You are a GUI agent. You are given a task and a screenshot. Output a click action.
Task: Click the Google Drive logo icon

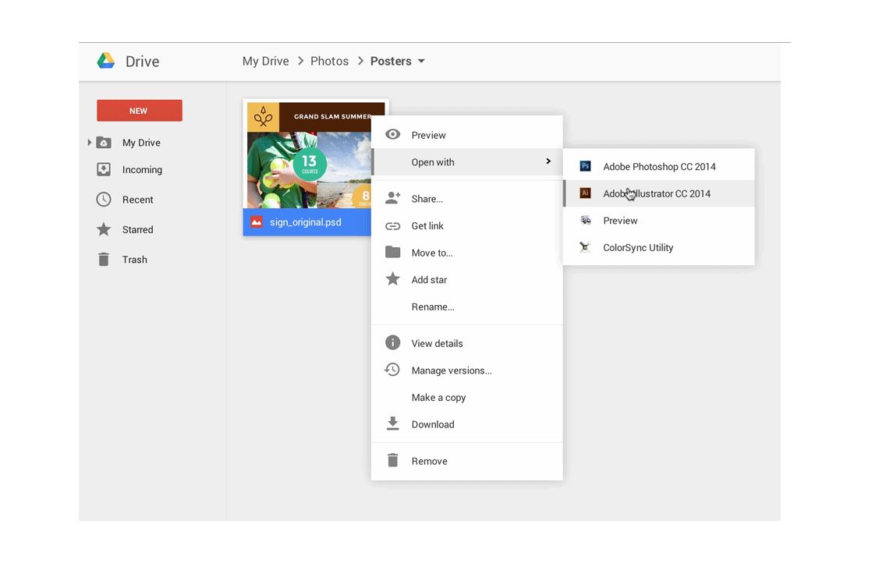pos(105,61)
